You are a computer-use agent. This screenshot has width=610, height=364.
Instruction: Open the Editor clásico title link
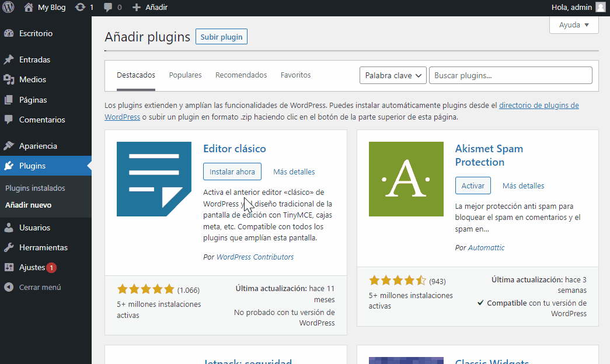[235, 149]
